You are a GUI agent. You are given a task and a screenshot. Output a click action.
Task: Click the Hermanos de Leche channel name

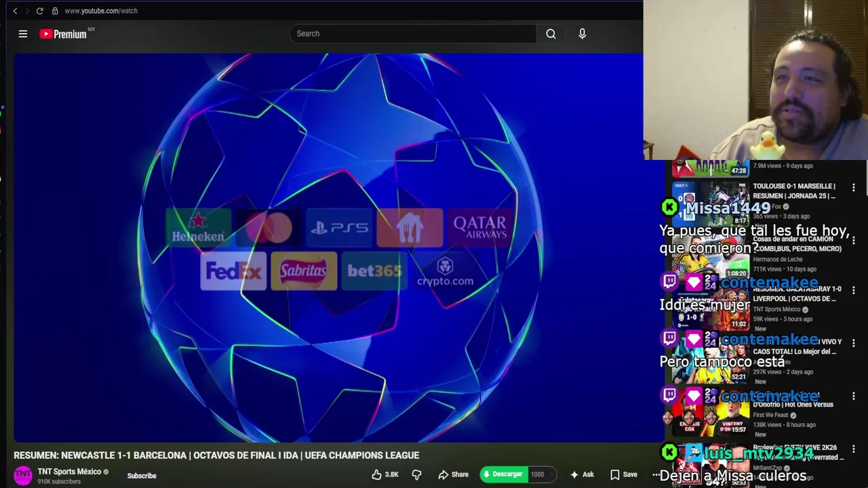point(777,259)
